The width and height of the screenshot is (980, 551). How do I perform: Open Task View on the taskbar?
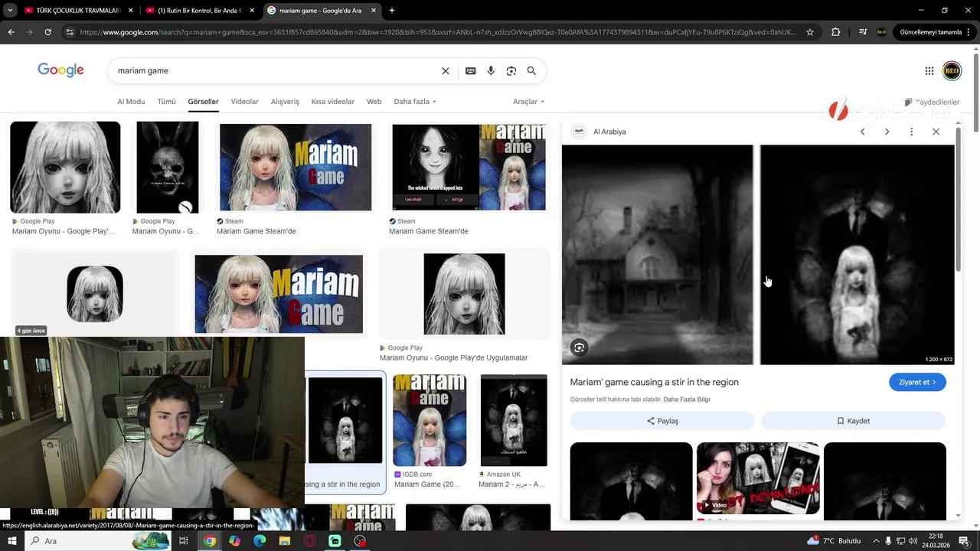pos(184,541)
